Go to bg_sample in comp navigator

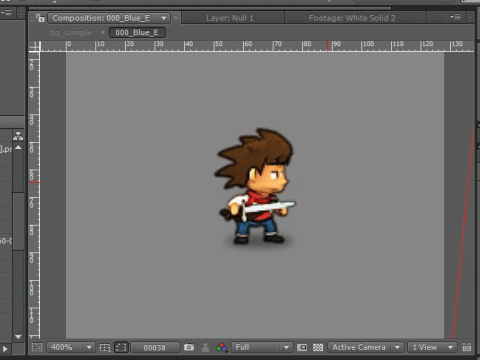70,32
